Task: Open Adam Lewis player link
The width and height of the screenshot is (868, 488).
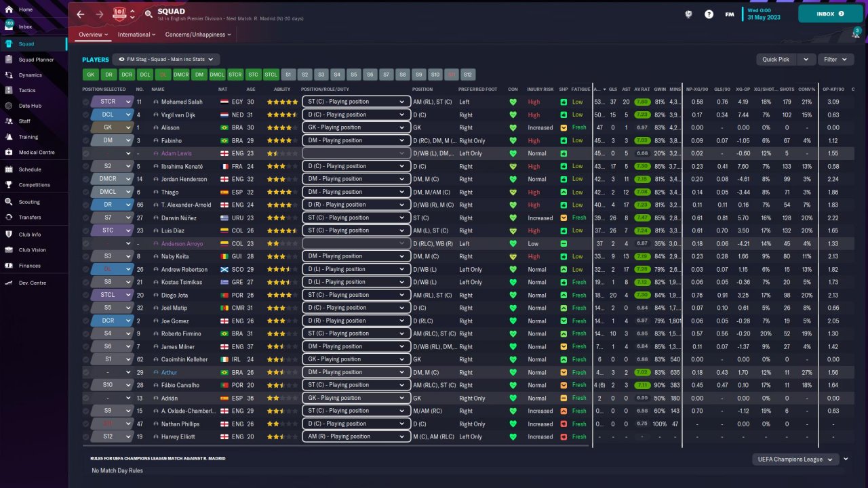Action: coord(176,153)
